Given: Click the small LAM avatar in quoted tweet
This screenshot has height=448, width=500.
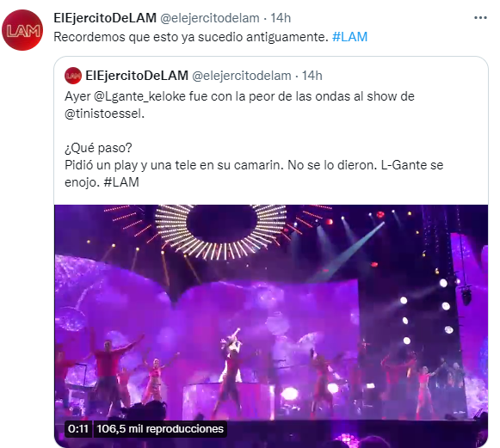Looking at the screenshot, I should [73, 76].
